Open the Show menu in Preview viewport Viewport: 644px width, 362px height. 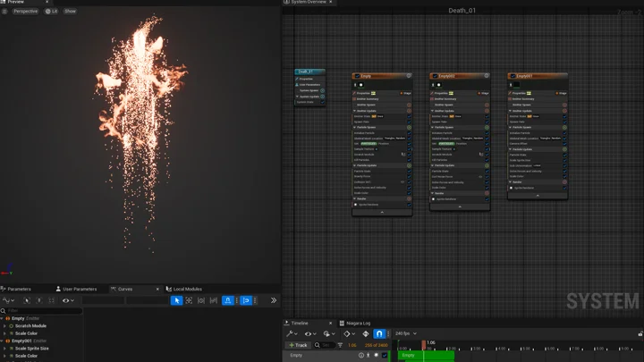70,11
